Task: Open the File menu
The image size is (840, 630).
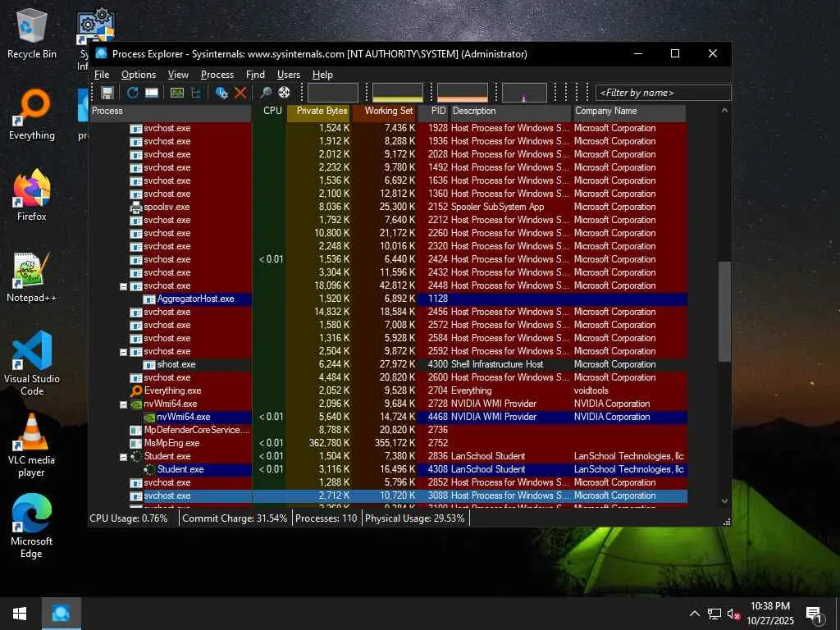Action: pyautogui.click(x=101, y=75)
